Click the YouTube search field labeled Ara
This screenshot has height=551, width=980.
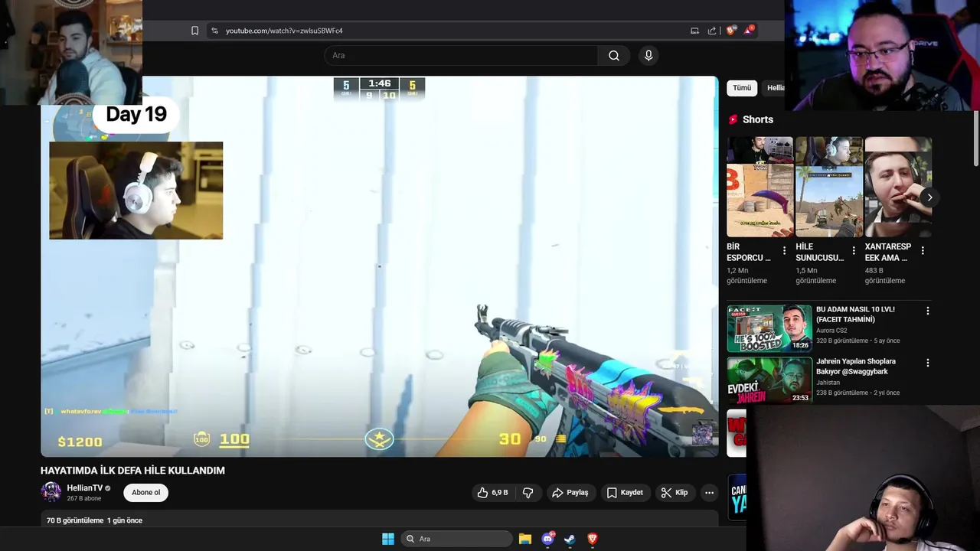461,55
